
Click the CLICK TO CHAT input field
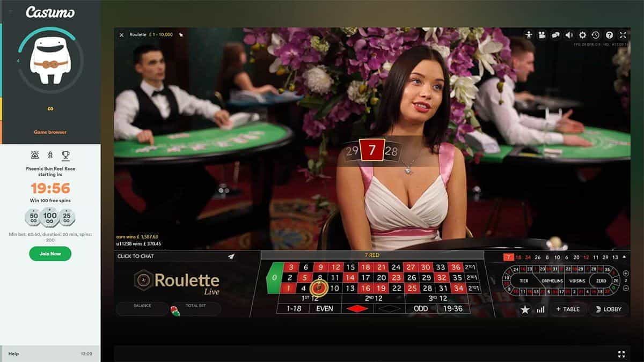coord(172,256)
